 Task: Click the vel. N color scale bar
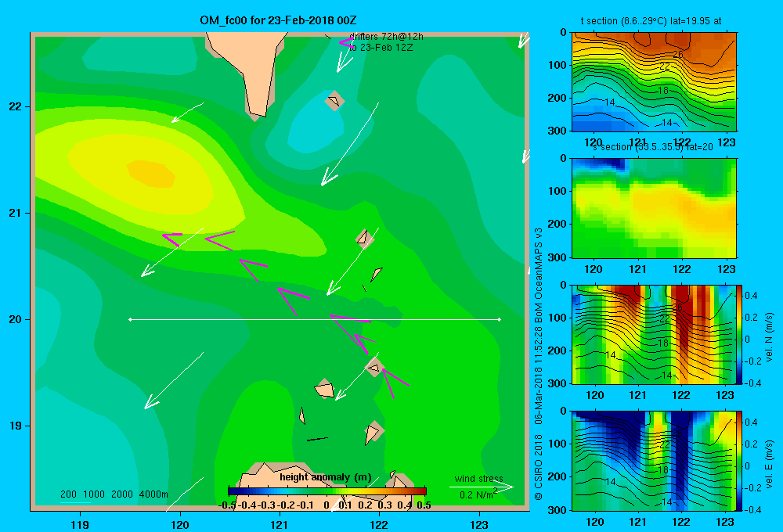[x=739, y=334]
